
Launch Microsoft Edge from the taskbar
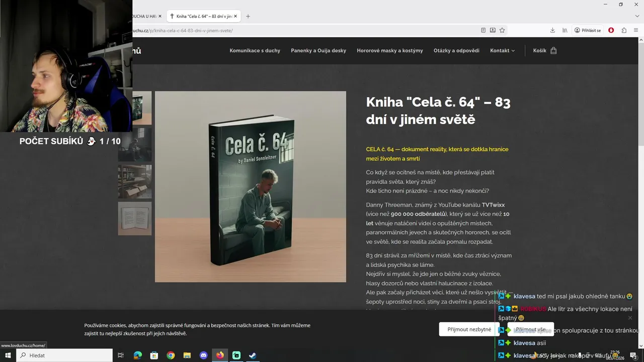[137, 355]
